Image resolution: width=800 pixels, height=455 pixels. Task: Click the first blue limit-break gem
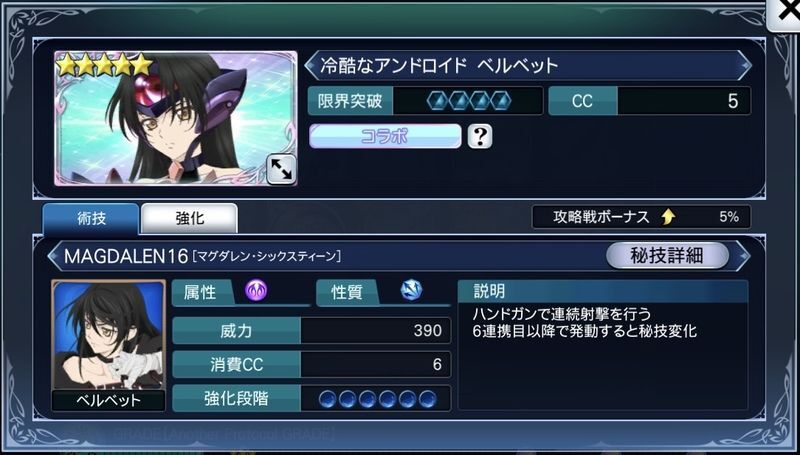[437, 101]
